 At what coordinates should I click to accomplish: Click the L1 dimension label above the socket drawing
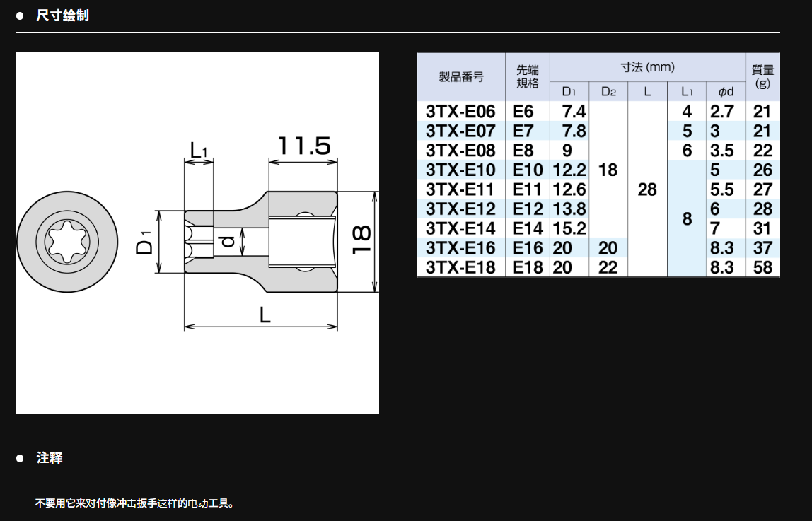tap(199, 149)
